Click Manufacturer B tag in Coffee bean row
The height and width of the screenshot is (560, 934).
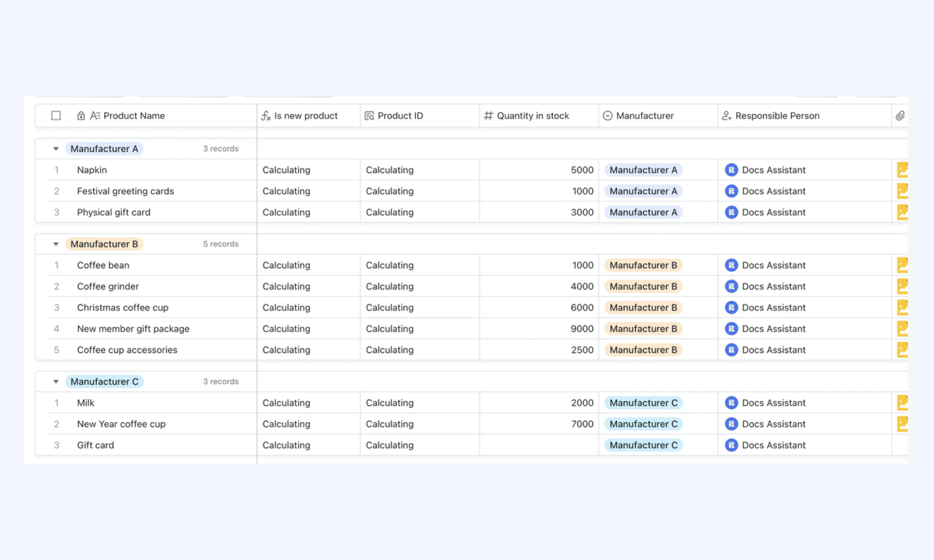pos(644,265)
